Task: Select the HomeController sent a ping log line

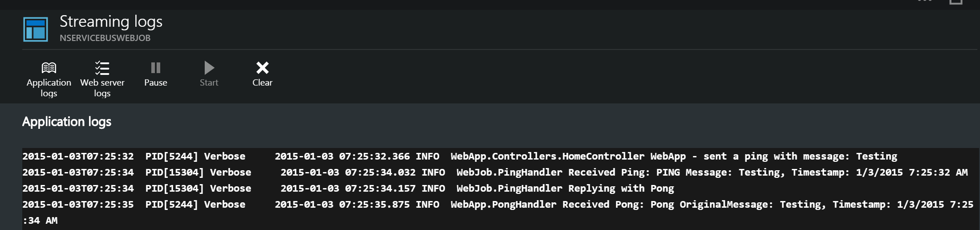Action: coord(460,156)
